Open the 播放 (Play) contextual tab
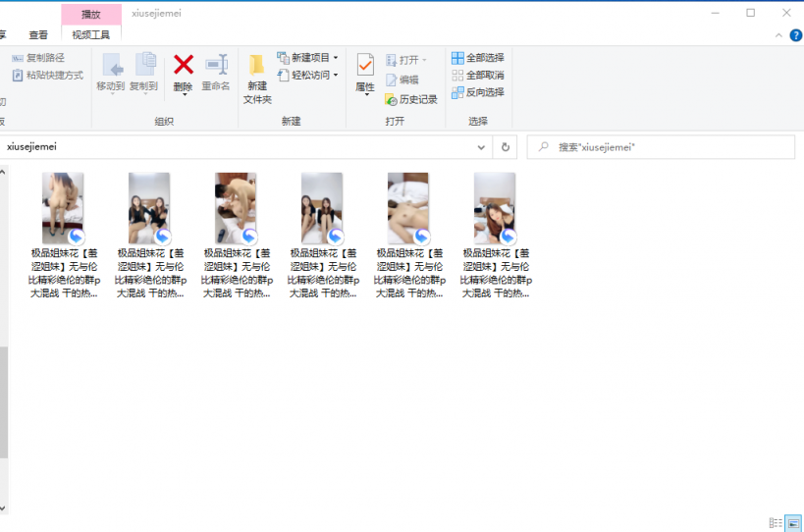This screenshot has height=532, width=804. pos(90,14)
